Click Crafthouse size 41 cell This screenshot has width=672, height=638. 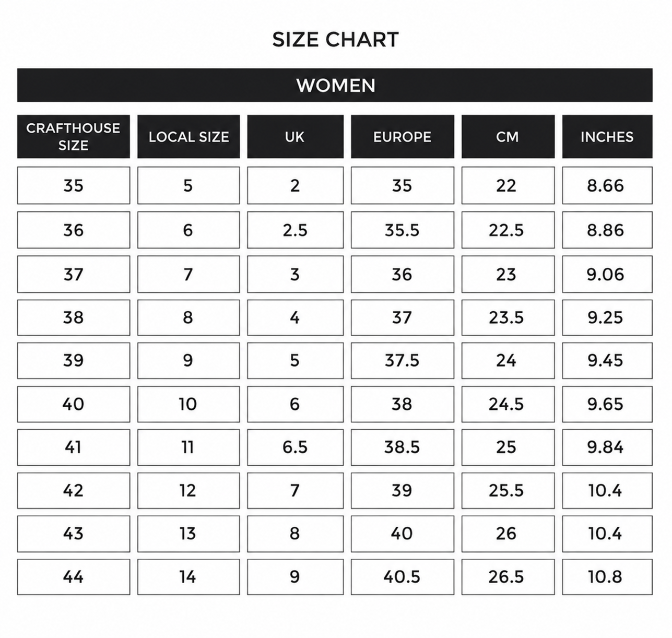(x=74, y=447)
